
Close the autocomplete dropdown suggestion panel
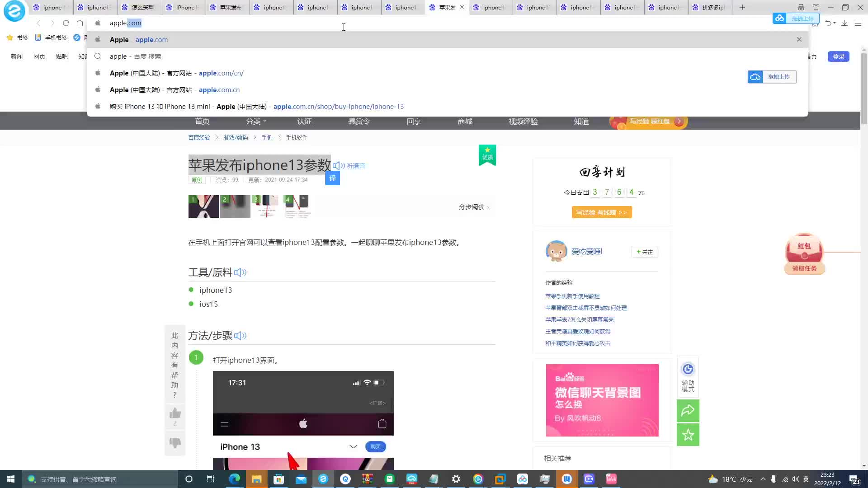pyautogui.click(x=799, y=39)
